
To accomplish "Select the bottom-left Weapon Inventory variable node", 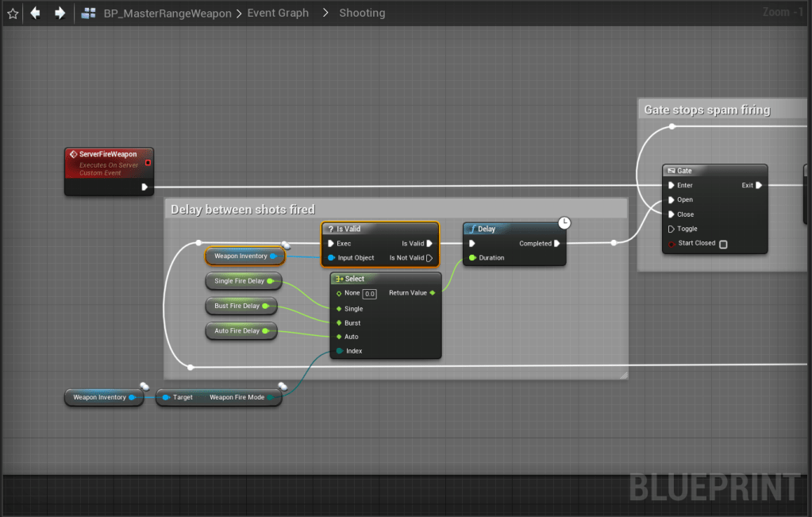I will coord(103,397).
